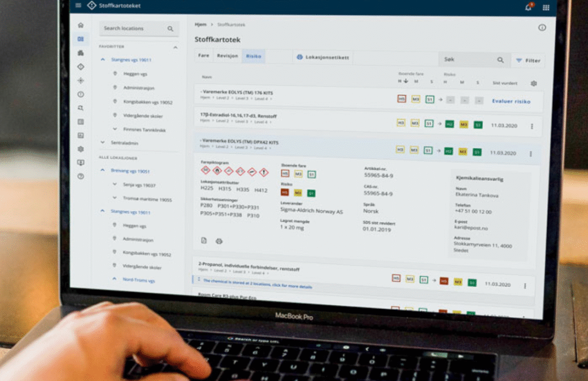Expand Senja vgs 19037 node
The width and height of the screenshot is (588, 381).
click(115, 184)
